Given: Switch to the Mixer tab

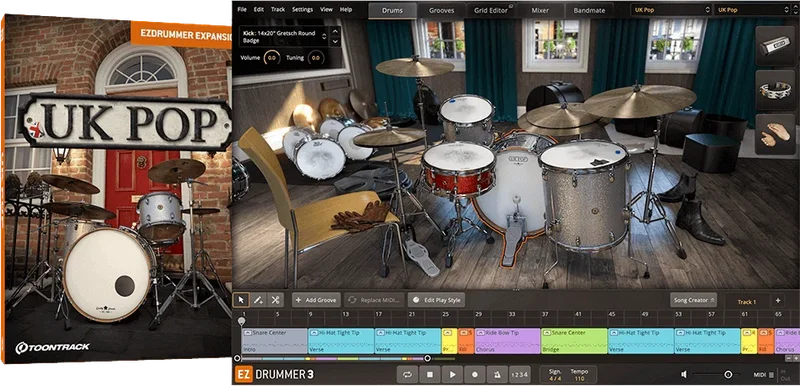Looking at the screenshot, I should pos(540,10).
